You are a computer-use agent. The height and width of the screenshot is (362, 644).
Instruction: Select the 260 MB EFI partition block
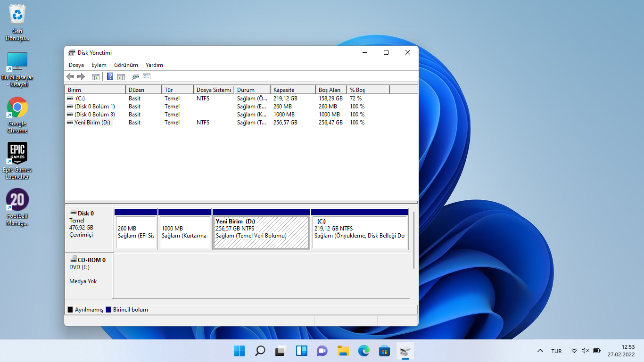(x=136, y=229)
